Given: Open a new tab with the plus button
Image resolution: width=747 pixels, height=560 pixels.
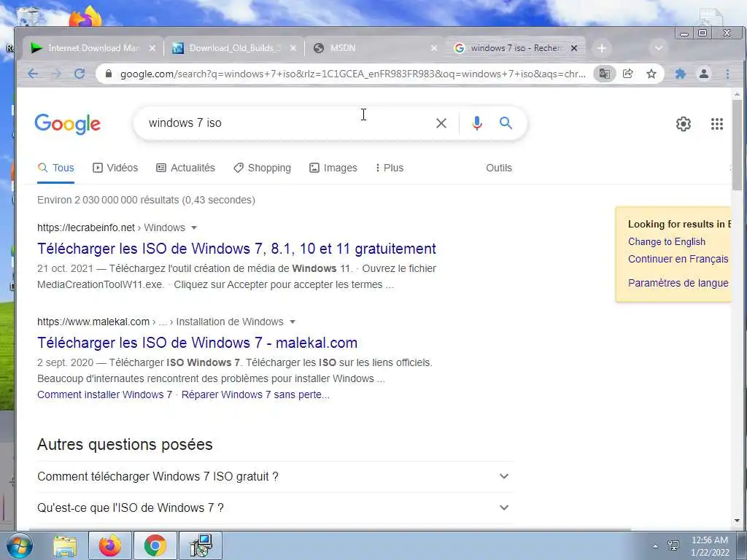Looking at the screenshot, I should [x=601, y=48].
